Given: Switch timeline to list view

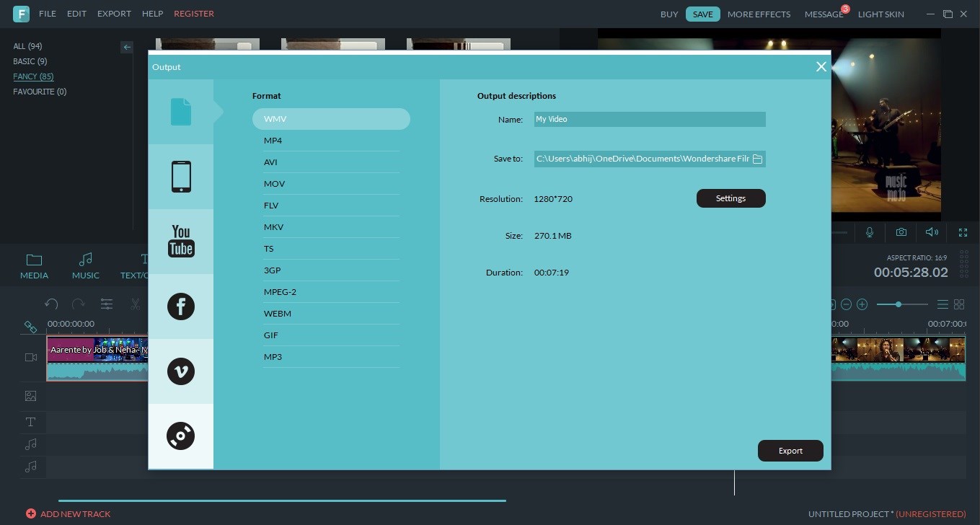Looking at the screenshot, I should 944,304.
